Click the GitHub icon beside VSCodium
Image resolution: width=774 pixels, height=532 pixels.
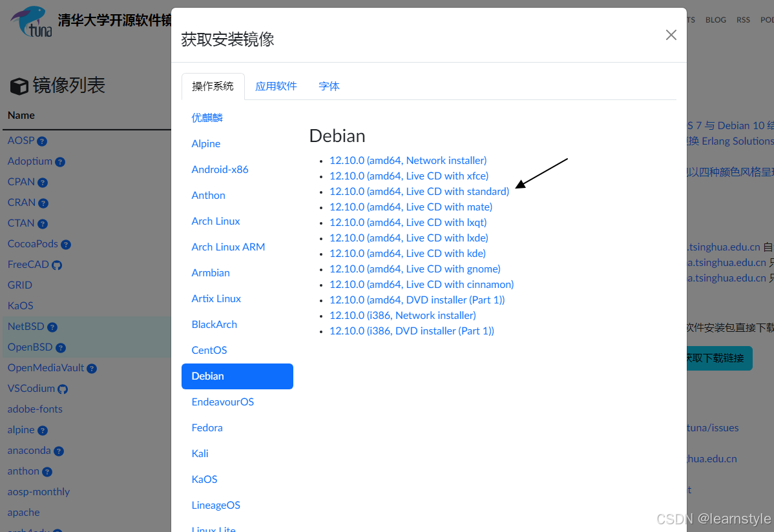click(63, 389)
